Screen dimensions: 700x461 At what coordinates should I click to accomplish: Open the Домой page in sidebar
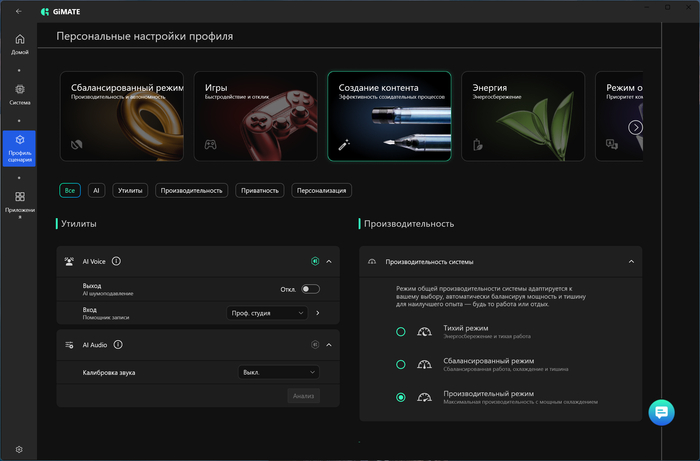(19, 45)
